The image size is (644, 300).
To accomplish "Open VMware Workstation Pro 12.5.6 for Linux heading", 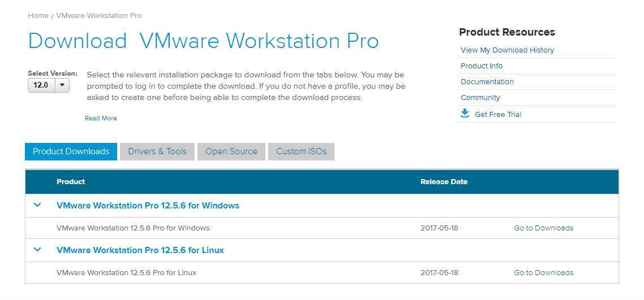I will (140, 250).
